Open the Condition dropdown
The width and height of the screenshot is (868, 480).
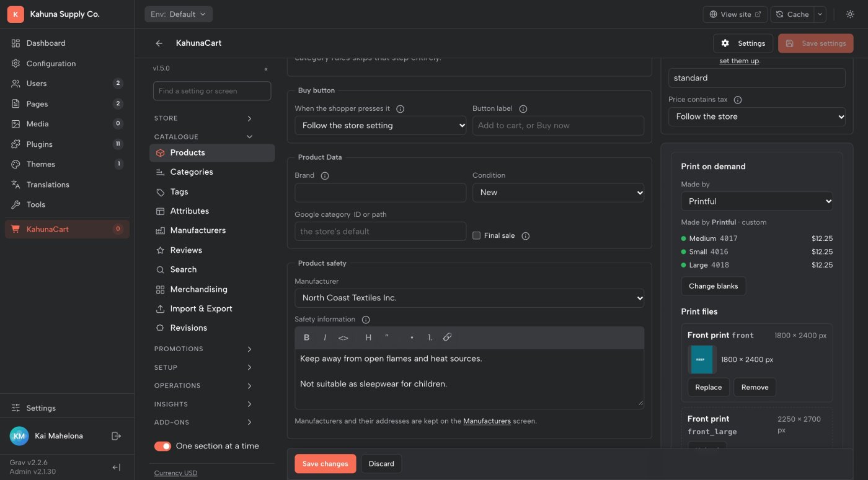(558, 193)
